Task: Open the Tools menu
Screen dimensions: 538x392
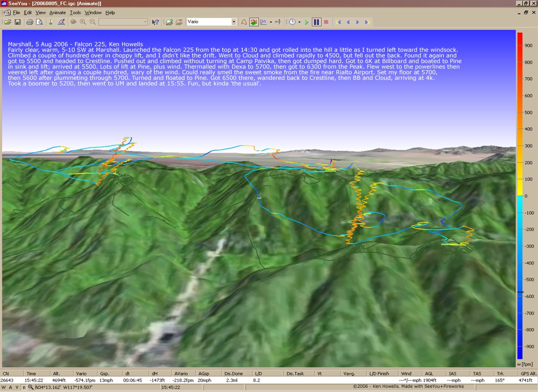Action: point(75,13)
